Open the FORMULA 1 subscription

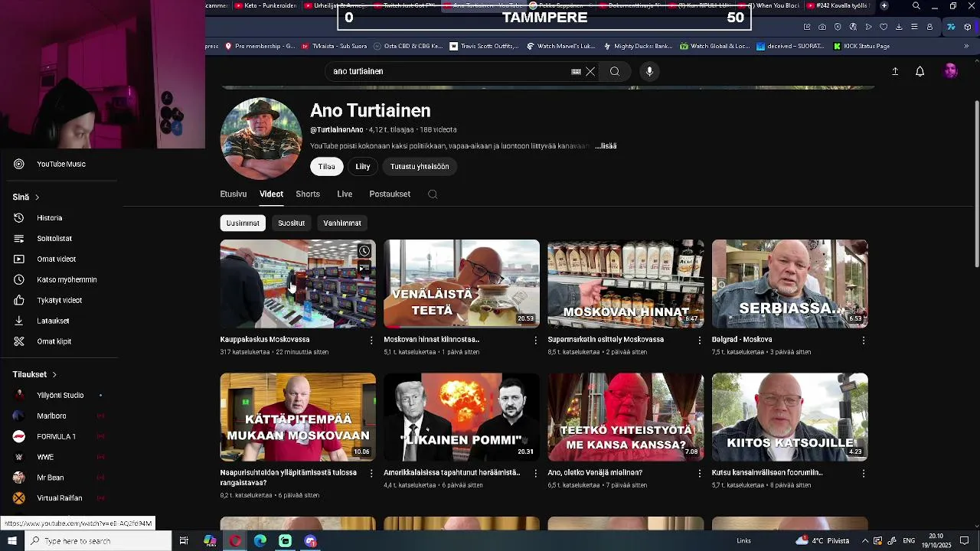coord(56,437)
